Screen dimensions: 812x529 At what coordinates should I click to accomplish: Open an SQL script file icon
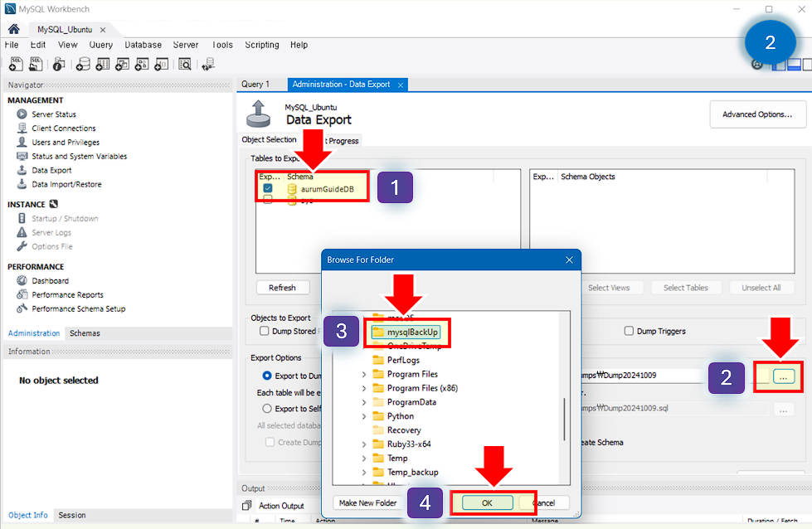pyautogui.click(x=36, y=64)
